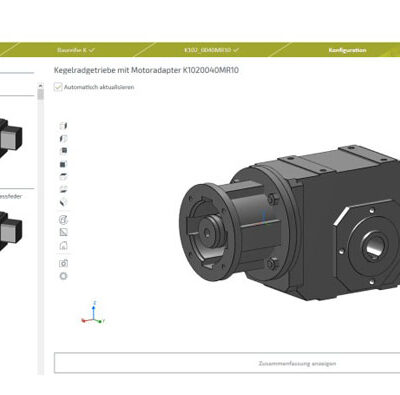Click the circular rotate view icon
The height and width of the screenshot is (395, 400).
(x=63, y=220)
